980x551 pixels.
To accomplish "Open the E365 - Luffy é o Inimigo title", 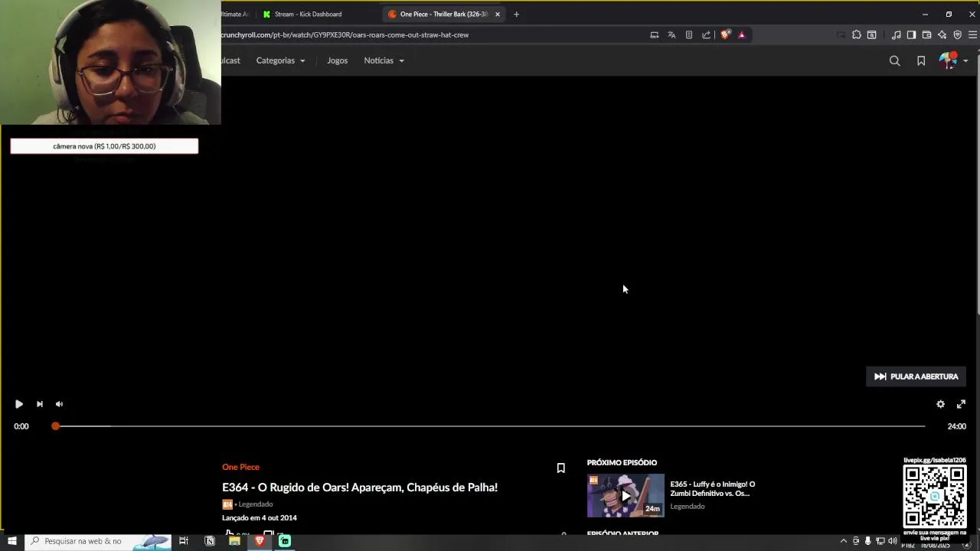I will (712, 488).
